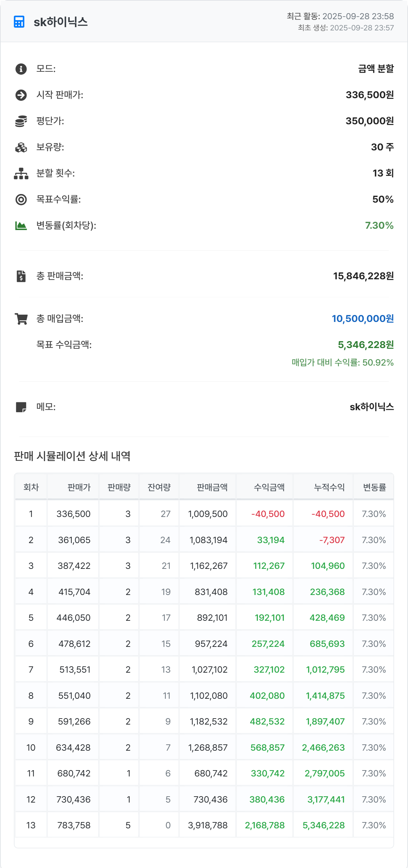Click the green chart icon beside 변동률
The height and width of the screenshot is (868, 408).
pos(21,226)
